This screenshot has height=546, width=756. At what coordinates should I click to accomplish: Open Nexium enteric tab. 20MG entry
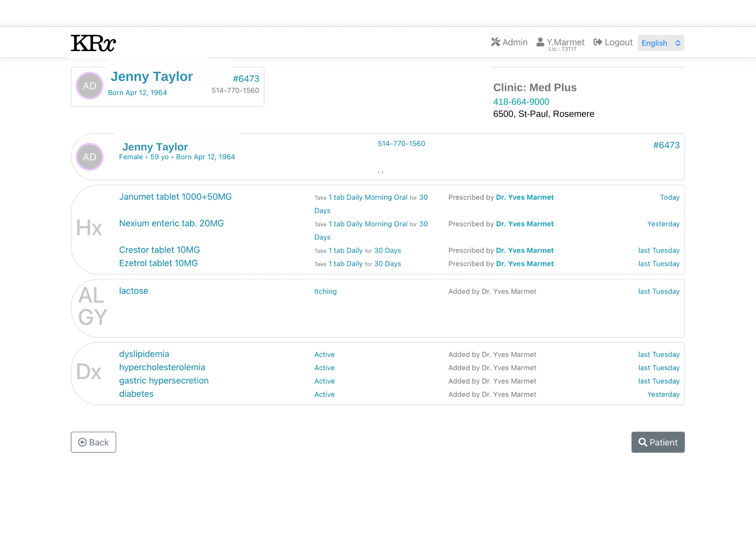[171, 223]
